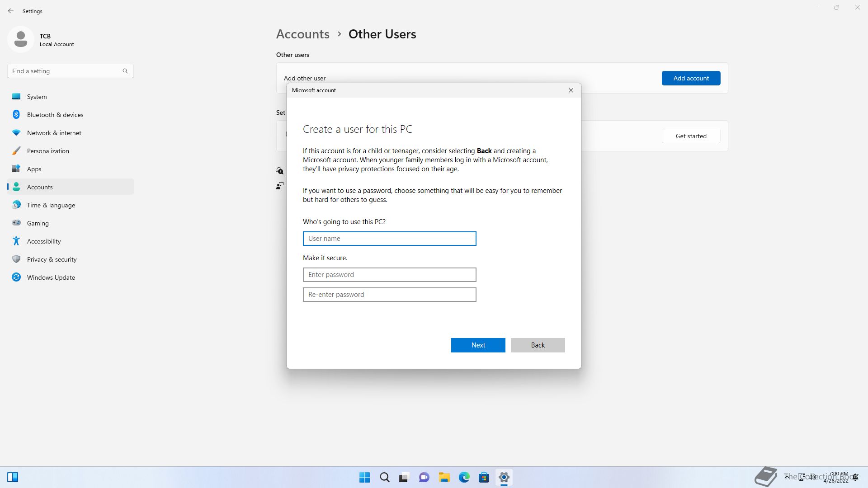Screen dimensions: 868x488
Task: Open Apps settings category
Action: (x=71, y=169)
